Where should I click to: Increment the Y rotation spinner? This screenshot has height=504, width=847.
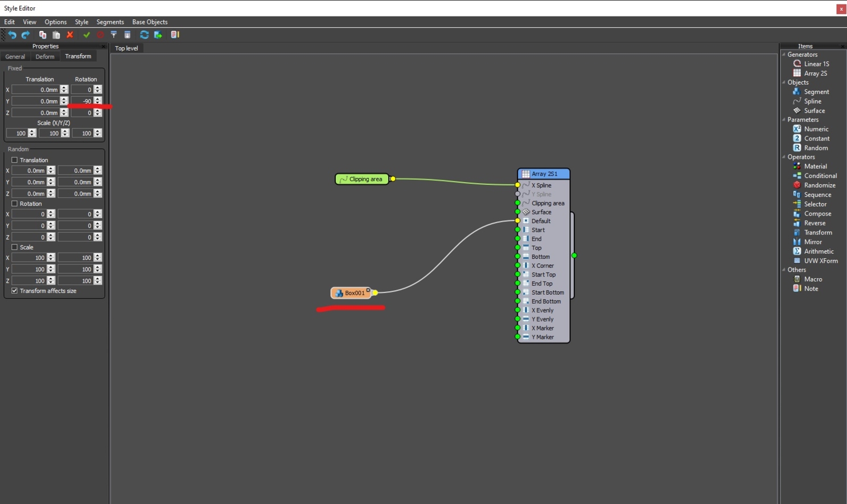click(x=98, y=99)
